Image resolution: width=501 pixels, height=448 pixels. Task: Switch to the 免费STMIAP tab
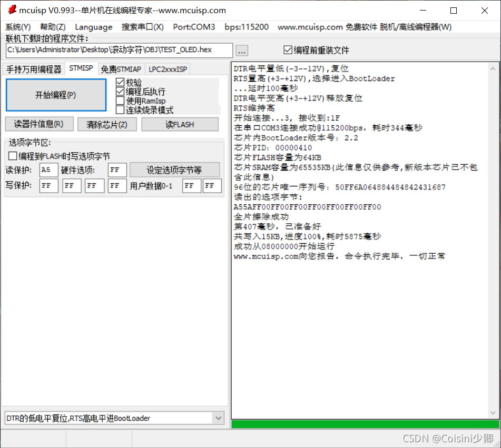(121, 68)
